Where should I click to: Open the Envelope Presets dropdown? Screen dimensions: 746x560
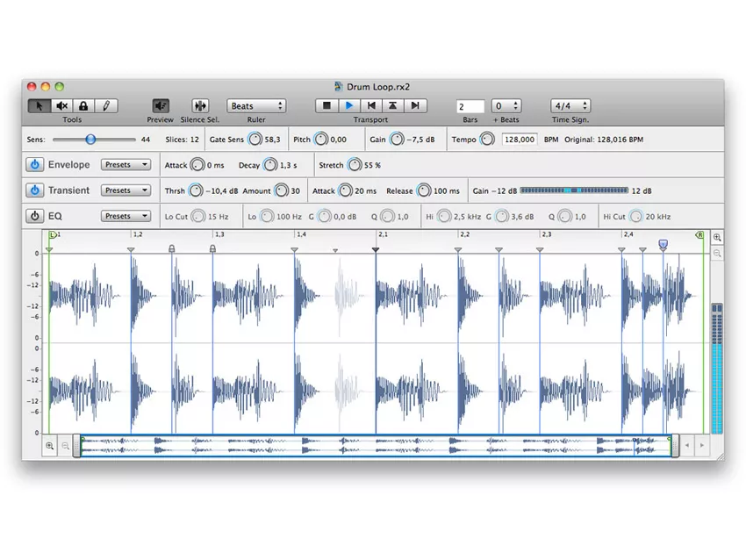(x=126, y=165)
